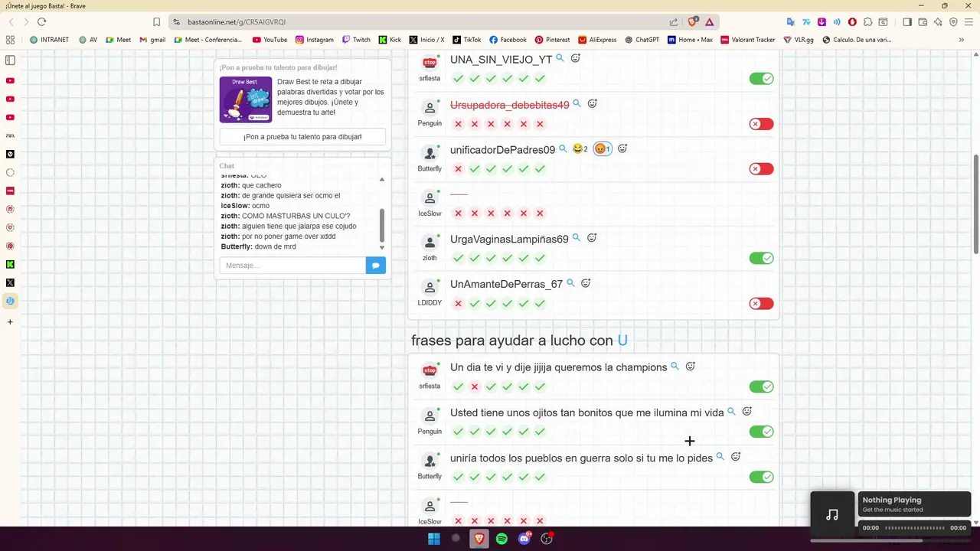Image resolution: width=980 pixels, height=551 pixels.
Task: Open the Kick bookmark
Action: 390,40
